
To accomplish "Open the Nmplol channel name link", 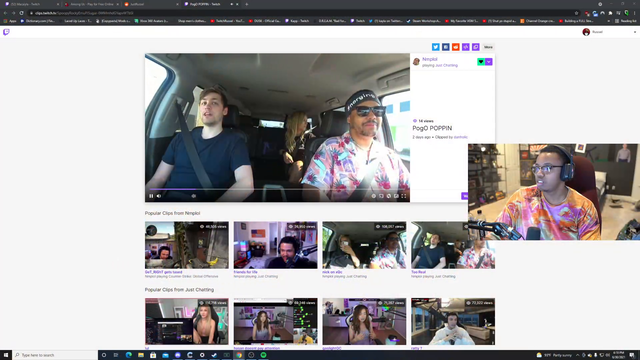I will click(x=429, y=59).
